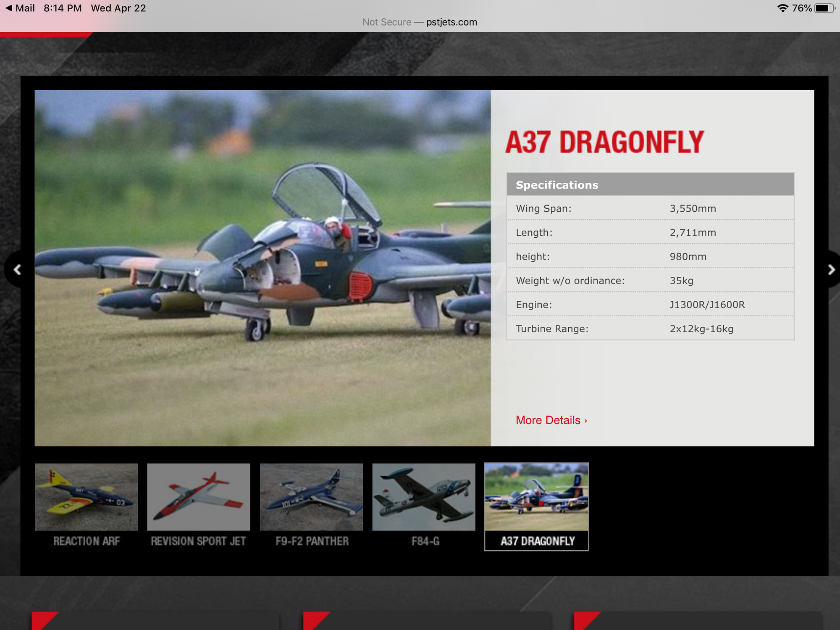840x630 pixels.
Task: Open More Details link for A37 Dragonfly
Action: click(551, 420)
